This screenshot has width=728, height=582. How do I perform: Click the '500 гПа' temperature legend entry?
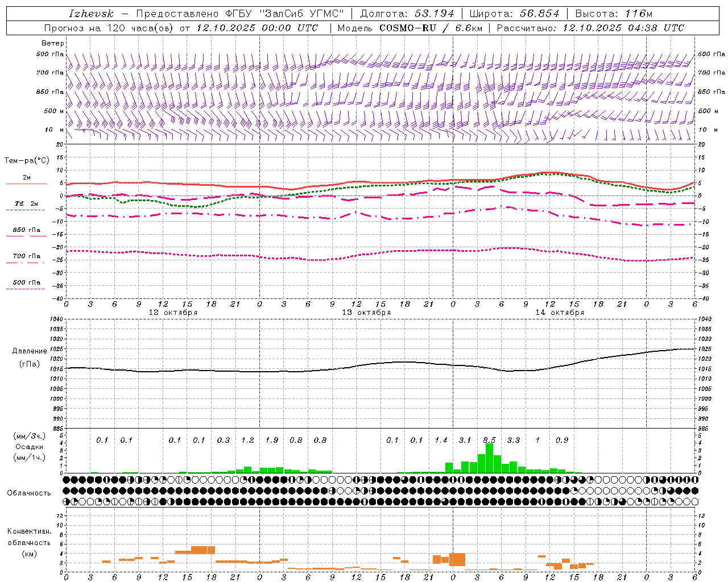(27, 282)
